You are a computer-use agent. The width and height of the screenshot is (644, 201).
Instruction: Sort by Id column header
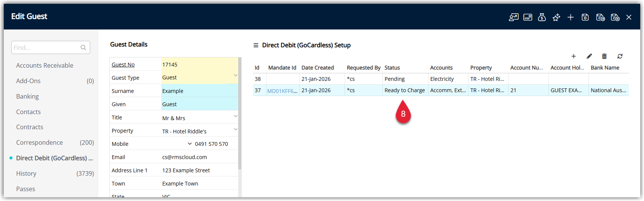(x=257, y=68)
